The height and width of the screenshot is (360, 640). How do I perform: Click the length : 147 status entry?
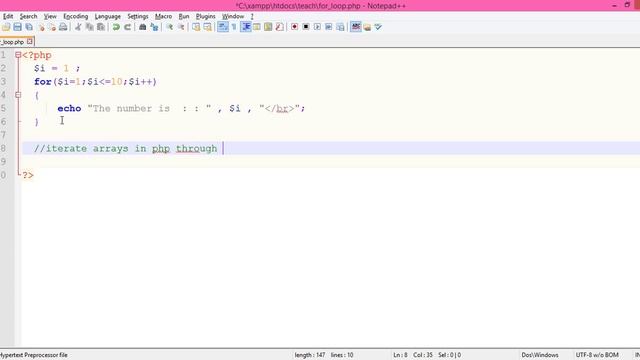point(310,355)
